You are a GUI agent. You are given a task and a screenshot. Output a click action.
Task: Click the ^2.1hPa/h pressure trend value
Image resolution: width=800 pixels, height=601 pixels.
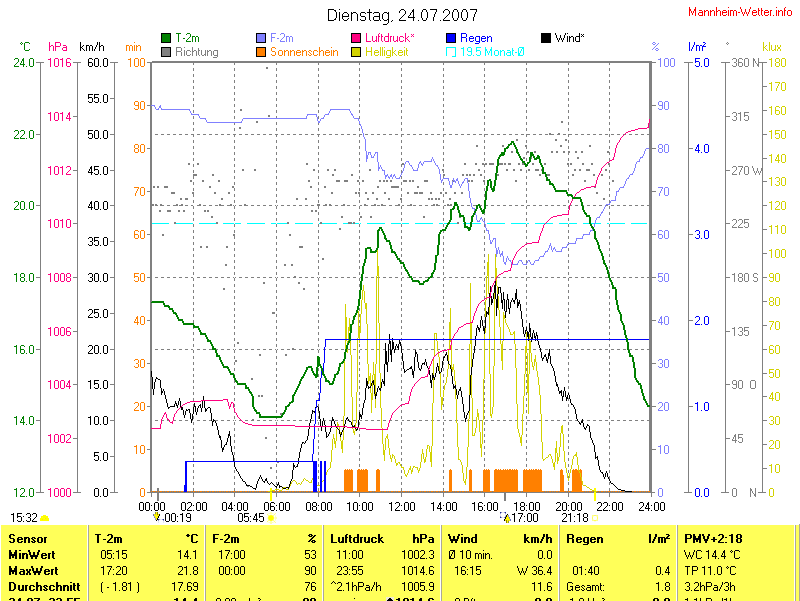(356, 587)
